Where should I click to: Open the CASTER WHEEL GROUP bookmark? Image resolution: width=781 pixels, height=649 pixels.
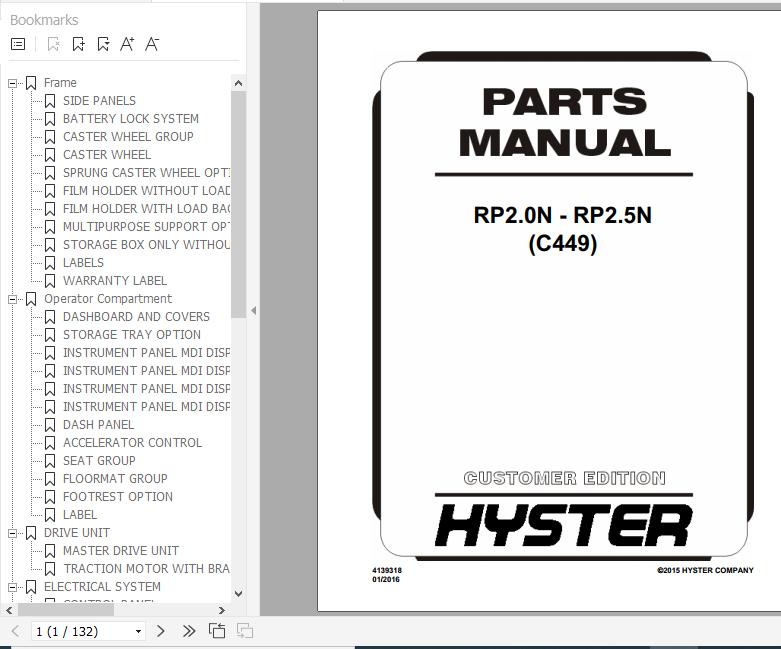point(128,136)
